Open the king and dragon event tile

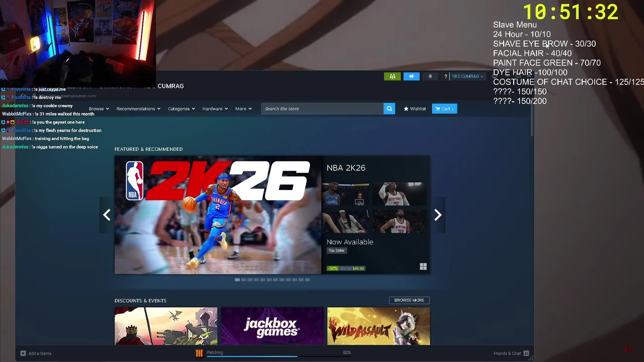tap(166, 326)
